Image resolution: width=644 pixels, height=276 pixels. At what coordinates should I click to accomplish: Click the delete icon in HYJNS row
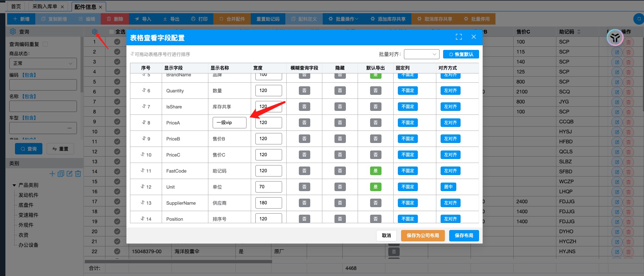coord(628,252)
